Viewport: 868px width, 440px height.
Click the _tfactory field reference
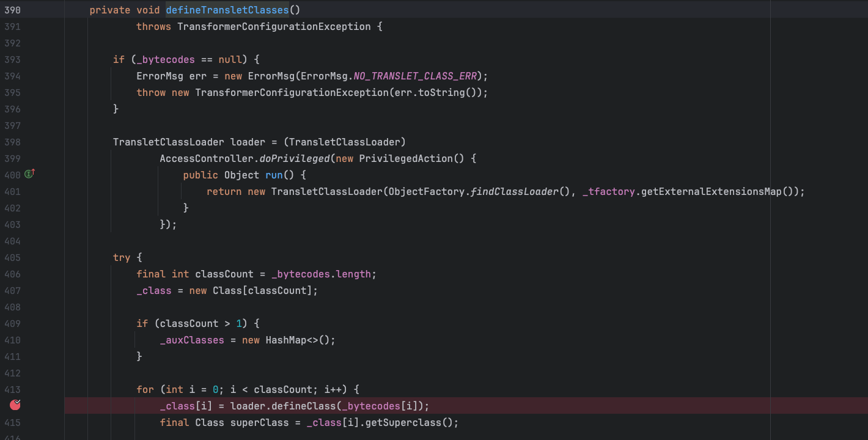pyautogui.click(x=609, y=191)
